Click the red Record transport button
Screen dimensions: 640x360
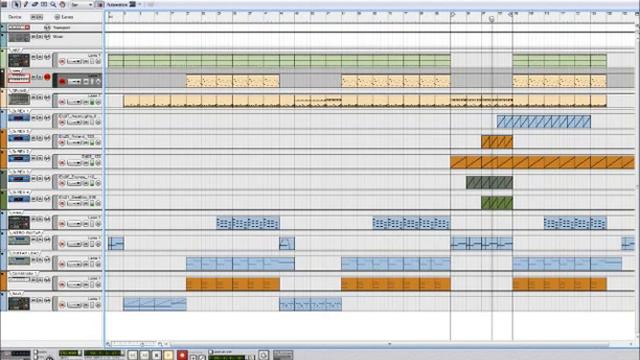182,355
